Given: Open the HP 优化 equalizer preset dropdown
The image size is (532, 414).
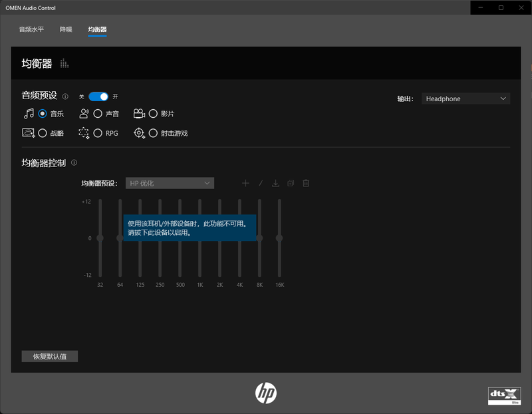Looking at the screenshot, I should 170,184.
